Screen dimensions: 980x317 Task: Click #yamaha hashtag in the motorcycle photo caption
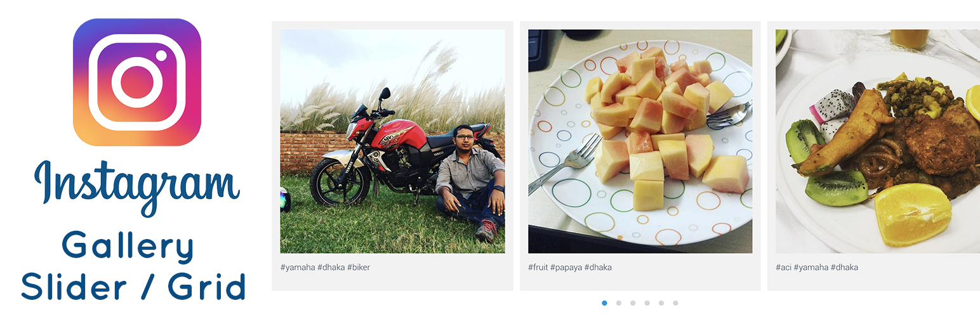pos(298,268)
